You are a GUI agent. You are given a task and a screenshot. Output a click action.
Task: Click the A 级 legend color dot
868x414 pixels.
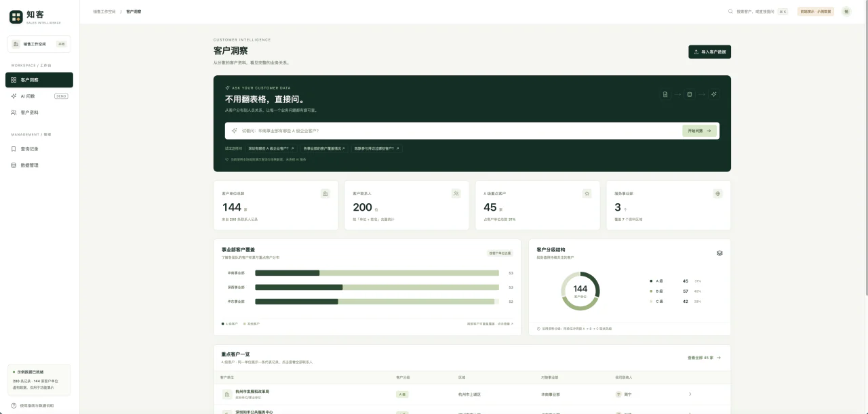click(651, 281)
